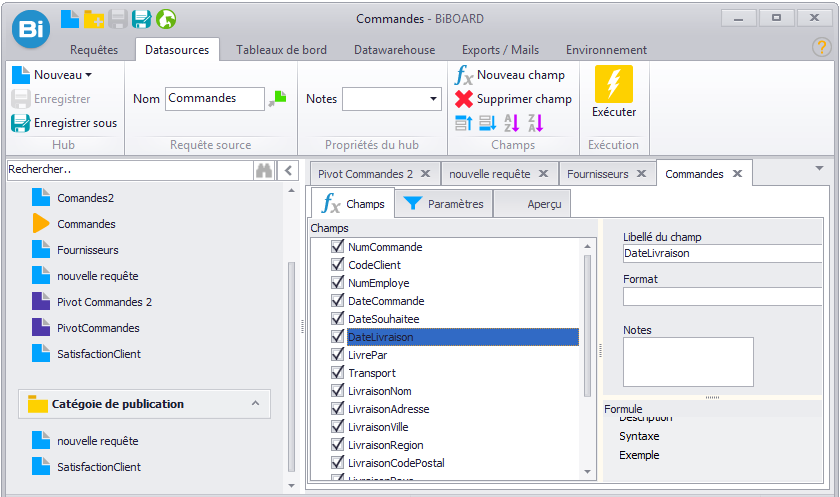Click the Nom input field

point(214,99)
